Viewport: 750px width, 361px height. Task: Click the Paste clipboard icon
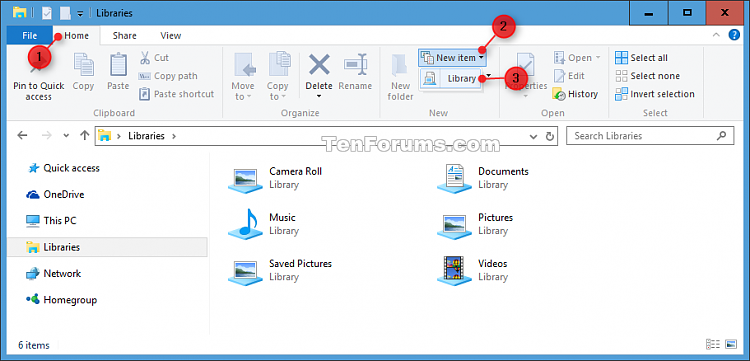(118, 65)
